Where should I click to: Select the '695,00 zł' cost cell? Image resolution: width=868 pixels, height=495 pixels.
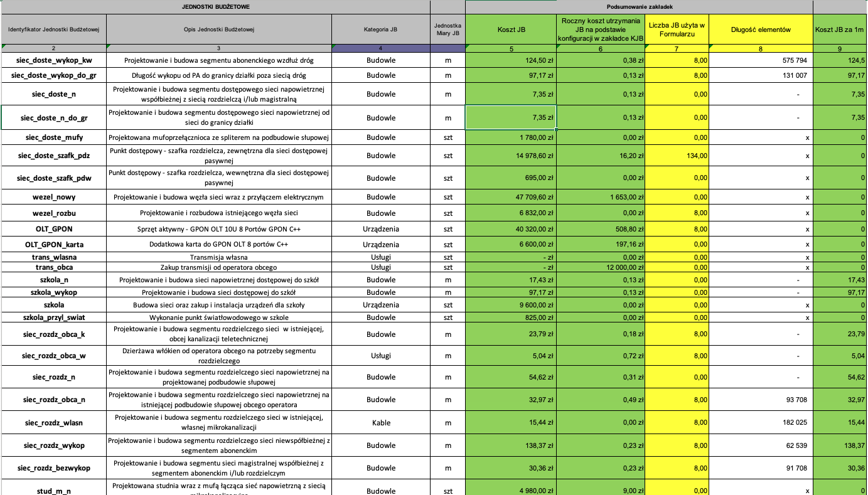(x=511, y=178)
